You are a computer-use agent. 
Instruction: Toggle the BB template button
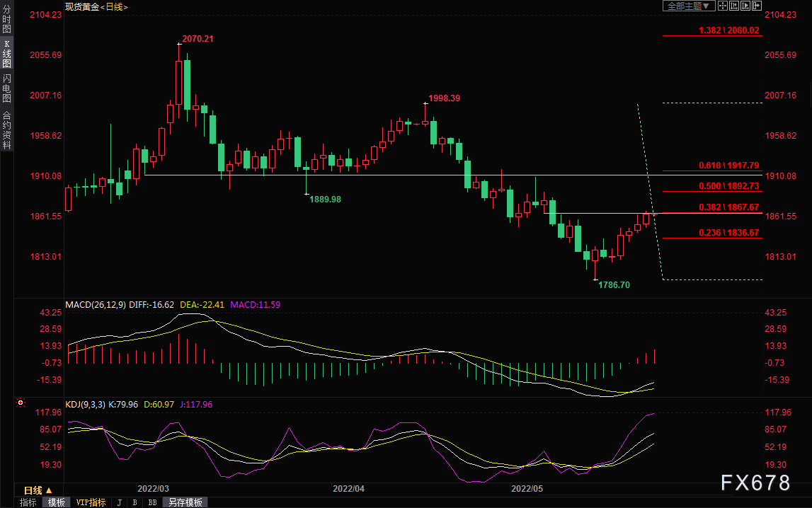pos(152,502)
